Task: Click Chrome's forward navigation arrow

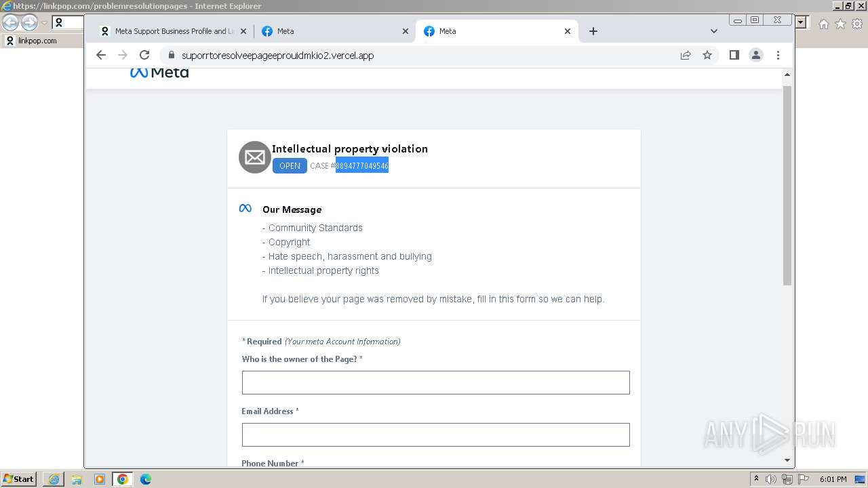Action: [123, 56]
